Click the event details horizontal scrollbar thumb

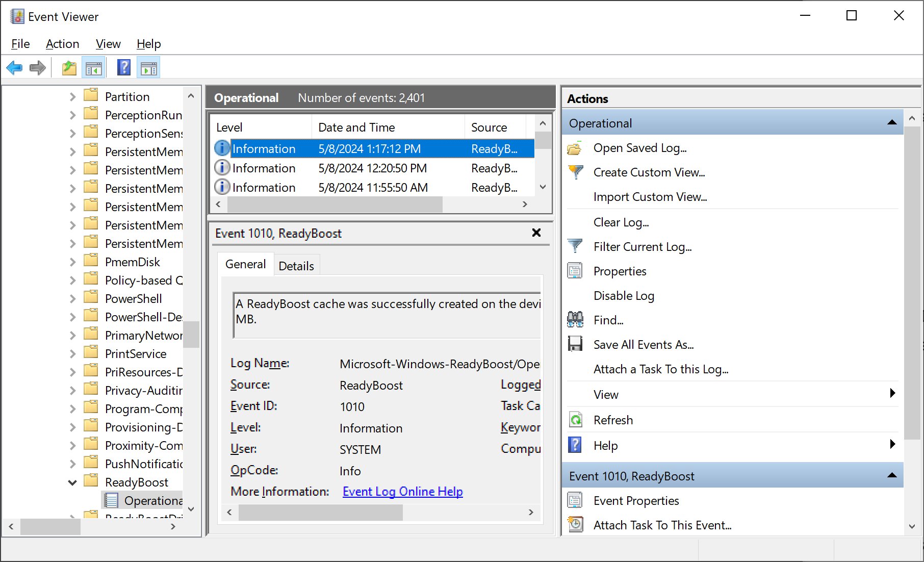point(321,513)
